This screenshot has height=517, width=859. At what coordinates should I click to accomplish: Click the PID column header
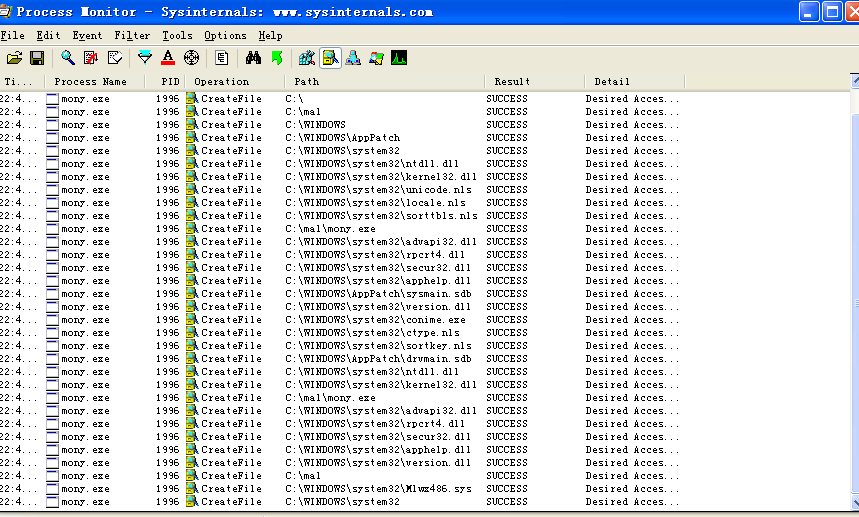point(165,82)
